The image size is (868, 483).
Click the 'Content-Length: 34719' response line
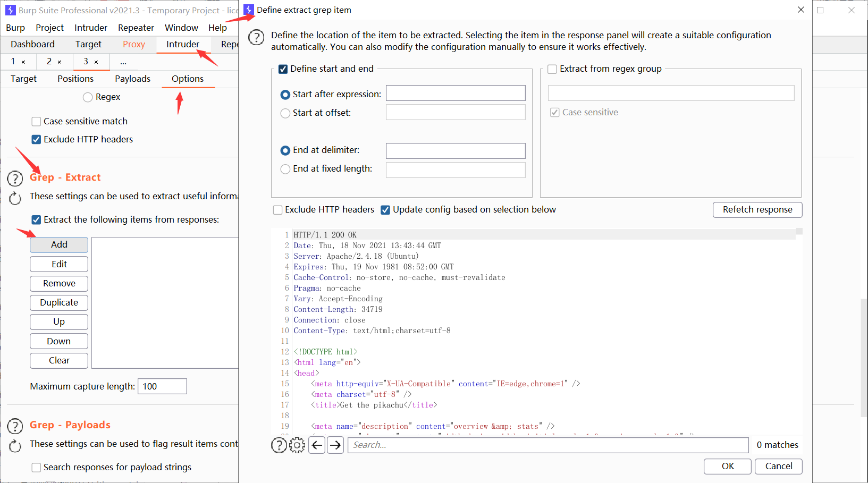coord(338,309)
